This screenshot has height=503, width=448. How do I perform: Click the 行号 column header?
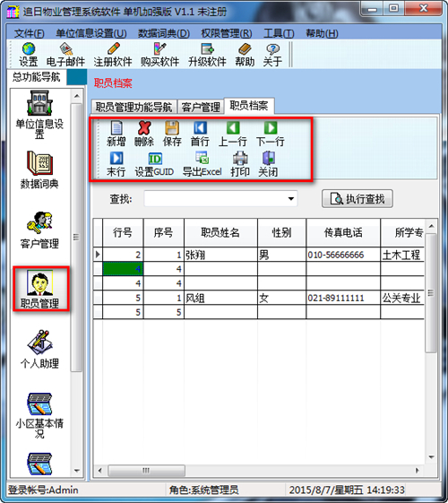point(123,232)
